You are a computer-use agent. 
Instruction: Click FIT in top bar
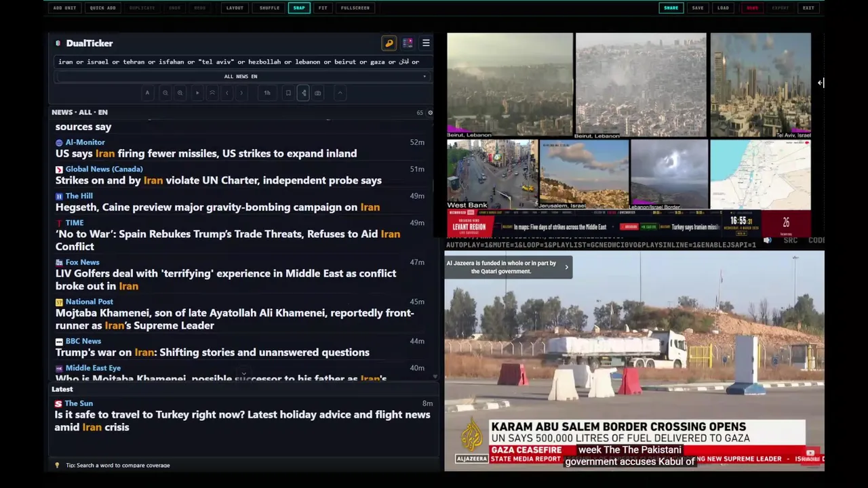[323, 8]
